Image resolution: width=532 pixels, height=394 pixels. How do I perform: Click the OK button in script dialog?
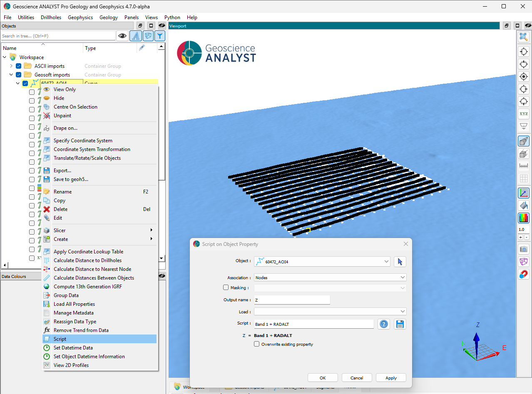(323, 378)
